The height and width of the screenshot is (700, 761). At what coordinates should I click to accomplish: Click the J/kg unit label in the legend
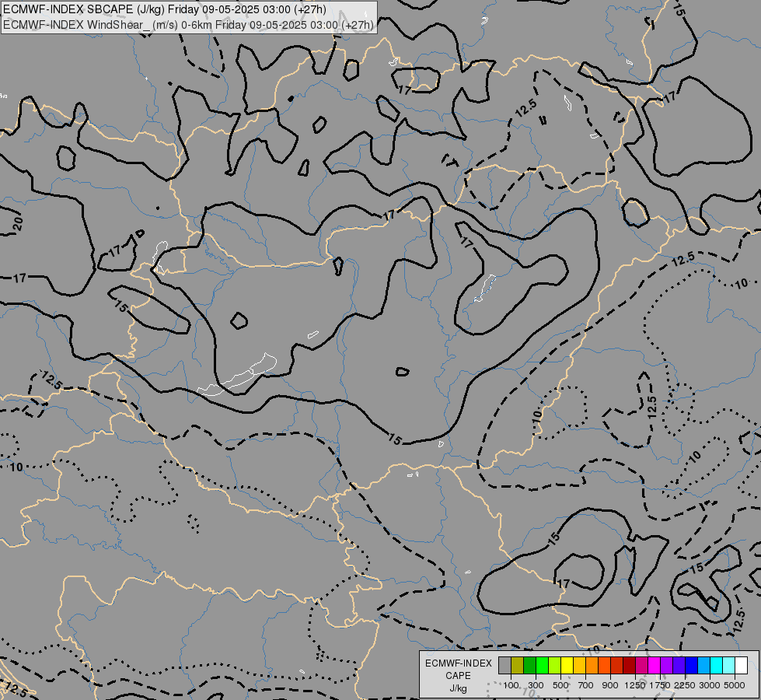[x=458, y=688]
